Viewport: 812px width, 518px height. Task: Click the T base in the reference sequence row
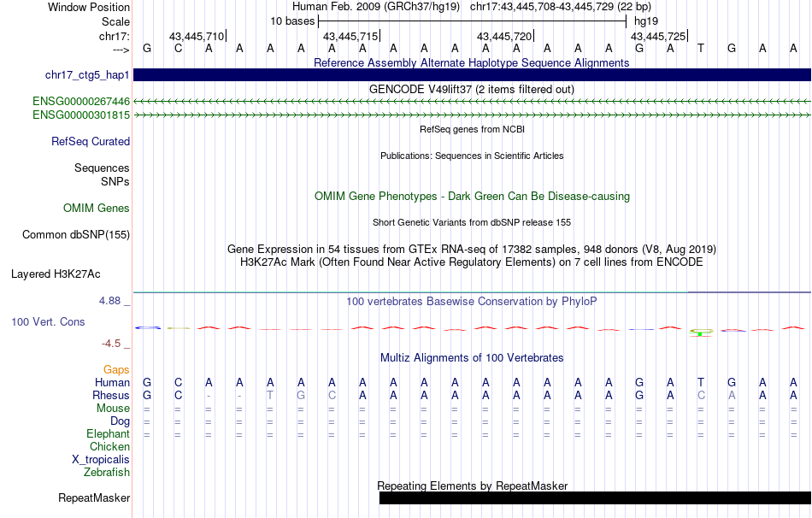tap(701, 49)
